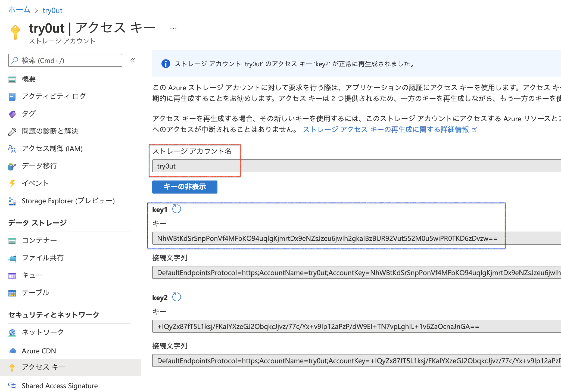Open ストレージ アクセス キーの再生成に関する詳細情報 link

(x=390, y=129)
